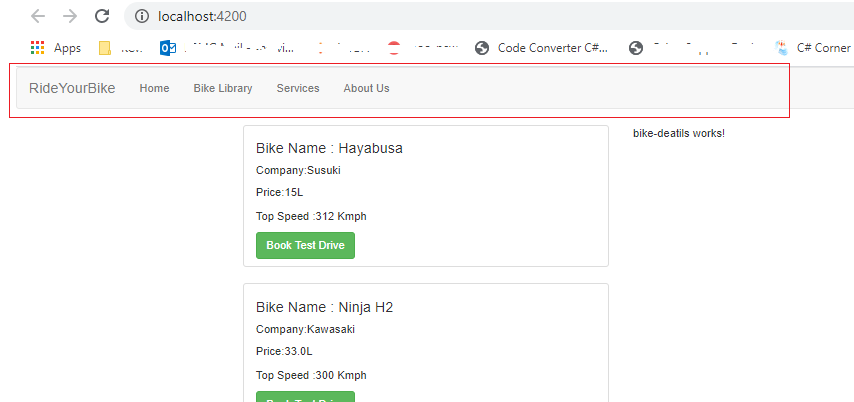Click the 'Bike Name : Ninja H2' heading
Screen dimensions: 854x402
tap(324, 307)
